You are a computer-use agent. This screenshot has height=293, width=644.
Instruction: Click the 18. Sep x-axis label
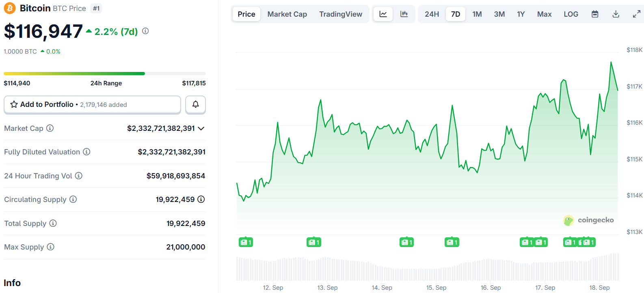[599, 288]
